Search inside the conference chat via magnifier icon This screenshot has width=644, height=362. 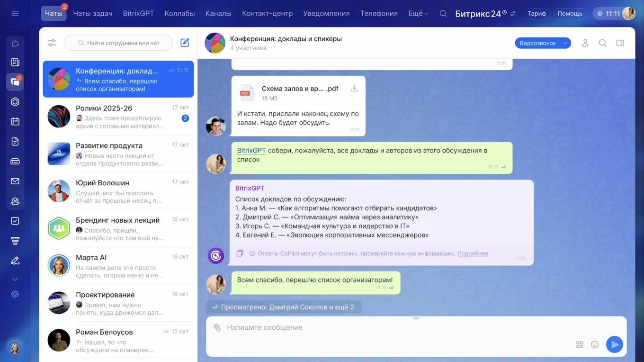(x=602, y=43)
